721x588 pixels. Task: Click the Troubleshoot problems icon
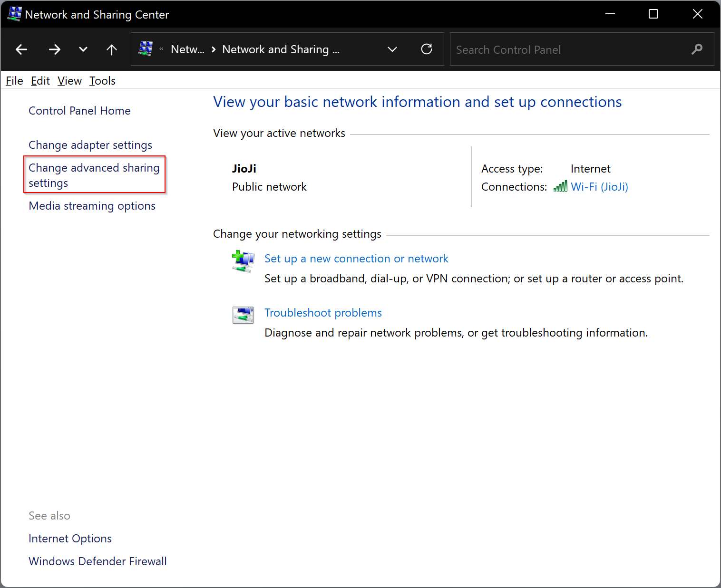[x=243, y=315]
